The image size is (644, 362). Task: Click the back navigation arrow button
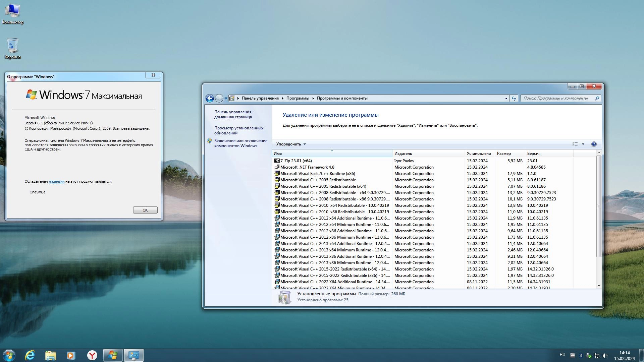tap(210, 98)
